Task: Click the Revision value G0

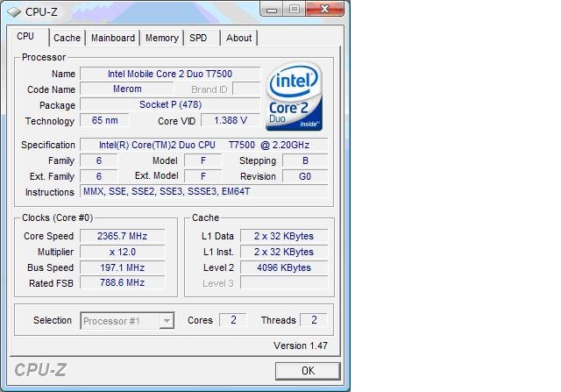Action: pyautogui.click(x=305, y=176)
